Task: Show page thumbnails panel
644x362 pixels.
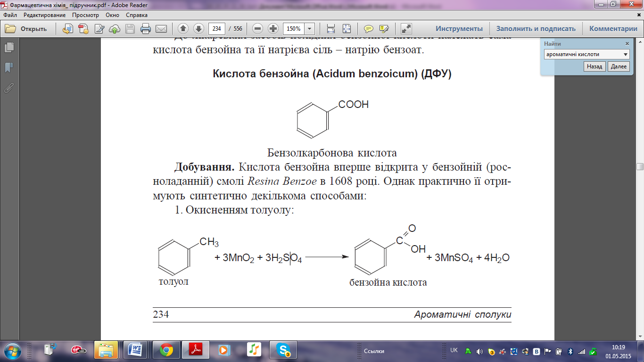Action: 8,48
